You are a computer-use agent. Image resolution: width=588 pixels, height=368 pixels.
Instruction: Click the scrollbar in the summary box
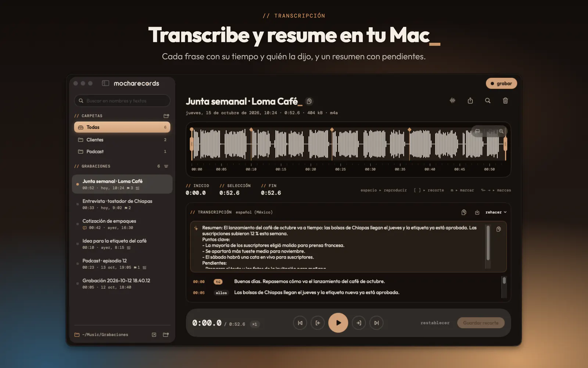coord(488,243)
